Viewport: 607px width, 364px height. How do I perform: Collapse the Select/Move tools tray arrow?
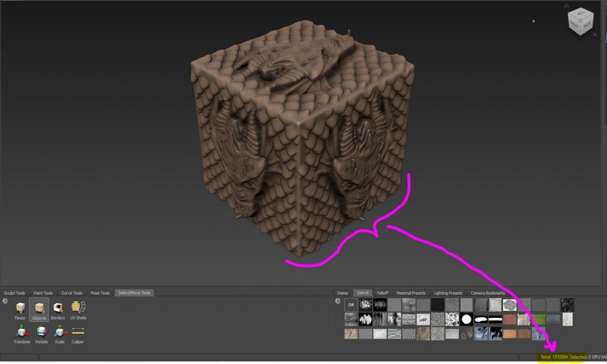pos(5,301)
